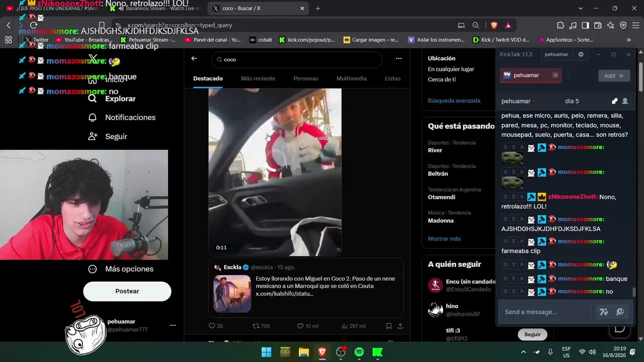The image size is (644, 362).
Task: Open the Personas tab
Action: (x=306, y=78)
